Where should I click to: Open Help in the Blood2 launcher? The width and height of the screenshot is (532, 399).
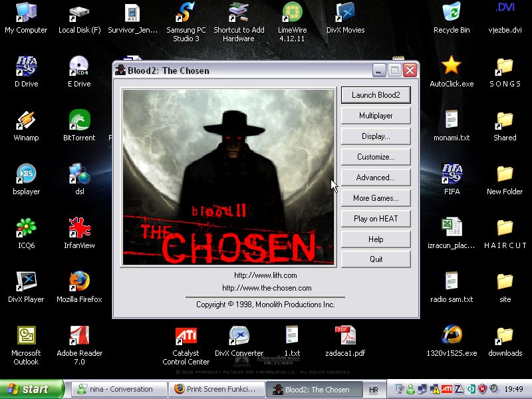(376, 239)
